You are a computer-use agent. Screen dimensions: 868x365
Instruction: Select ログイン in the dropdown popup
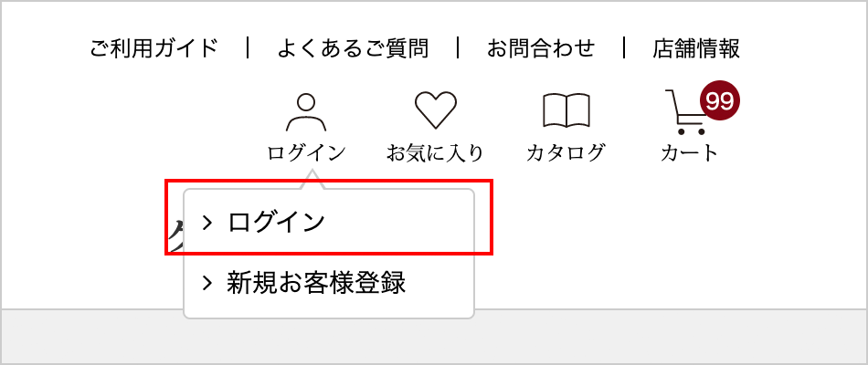(x=276, y=223)
